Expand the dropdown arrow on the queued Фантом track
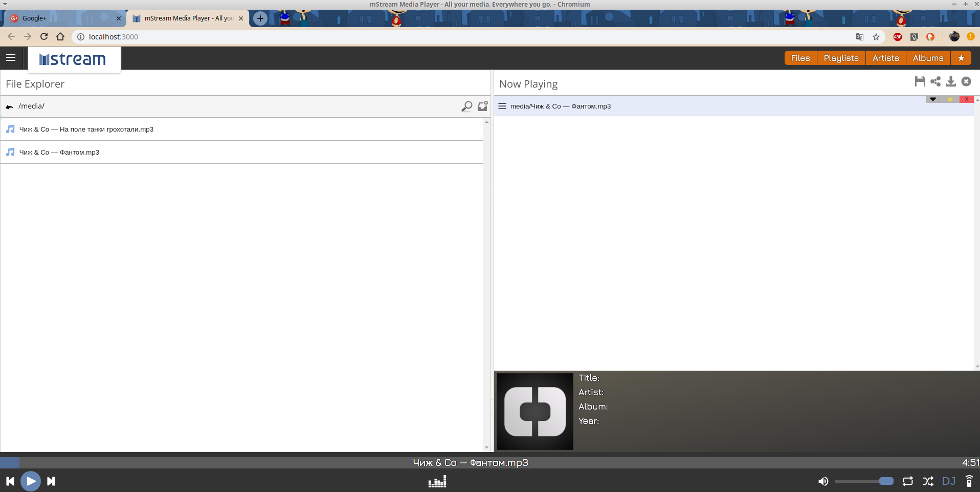This screenshot has height=492, width=980. point(932,99)
